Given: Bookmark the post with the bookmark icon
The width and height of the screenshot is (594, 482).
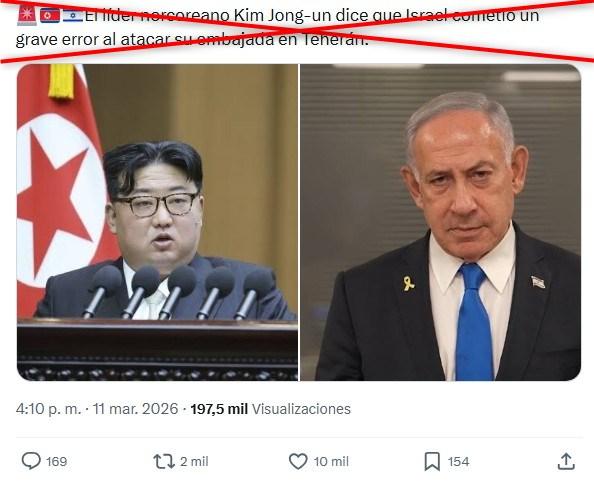Looking at the screenshot, I should pos(432,461).
